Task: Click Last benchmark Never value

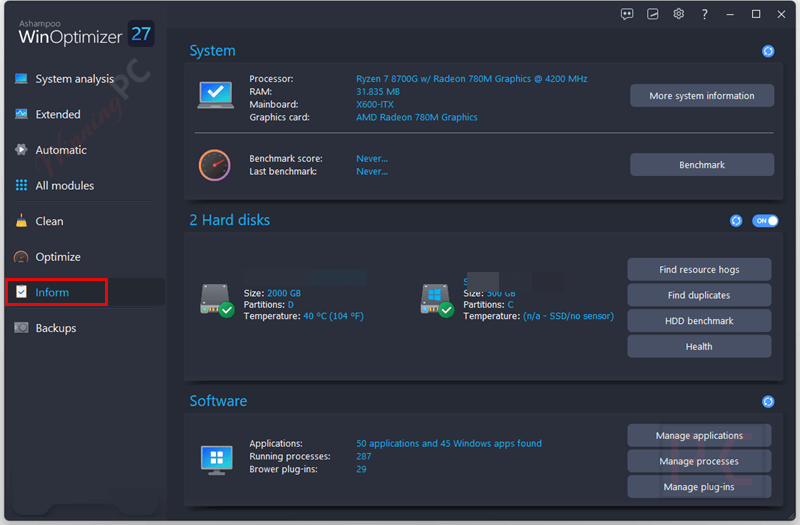Action: tap(371, 171)
